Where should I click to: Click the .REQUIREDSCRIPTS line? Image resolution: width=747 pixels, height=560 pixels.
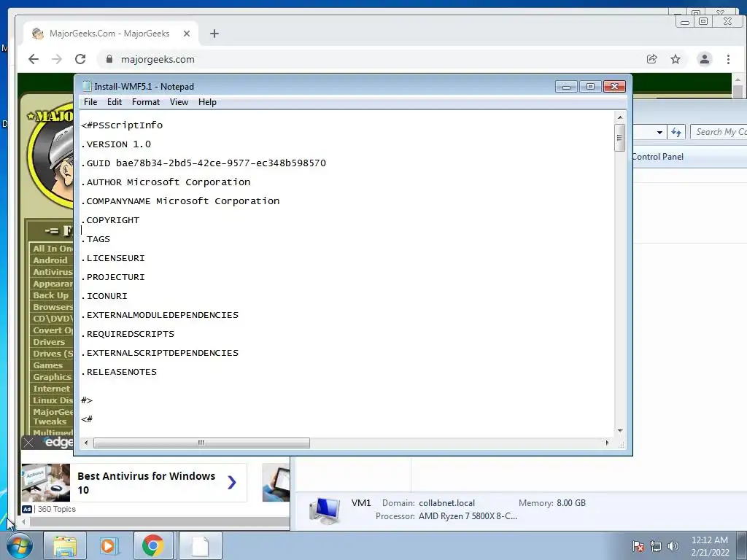coord(128,334)
